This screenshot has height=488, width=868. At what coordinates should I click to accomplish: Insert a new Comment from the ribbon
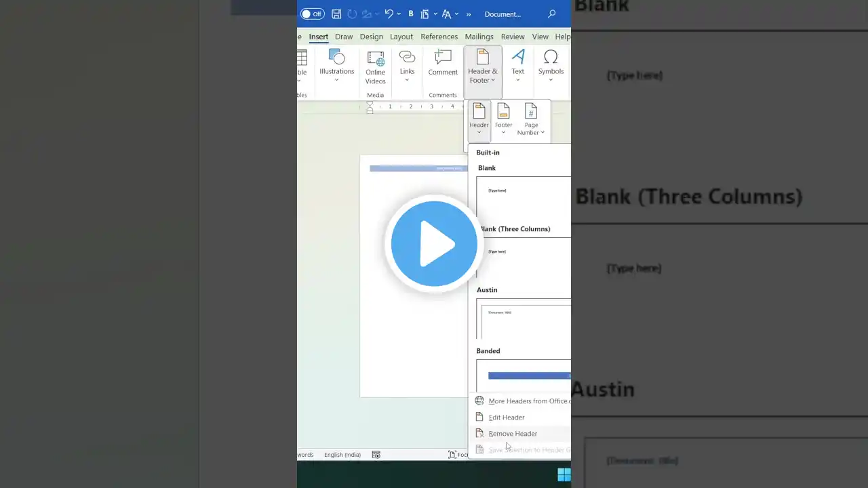point(443,62)
